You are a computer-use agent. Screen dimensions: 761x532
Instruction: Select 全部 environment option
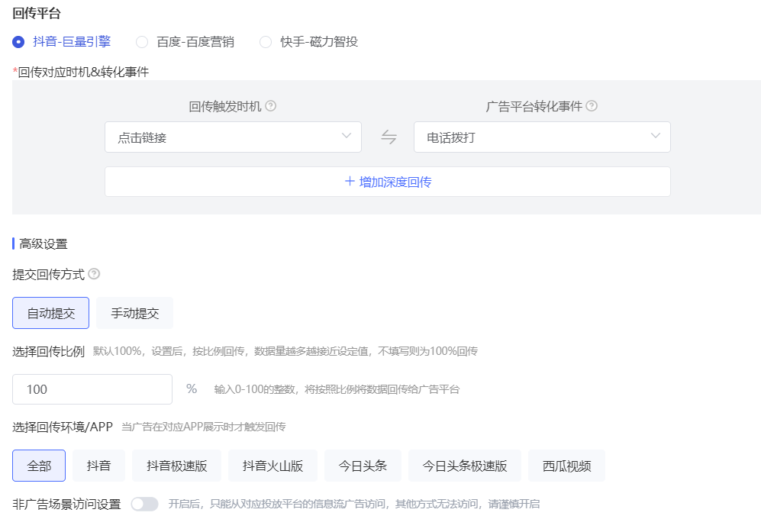click(39, 466)
